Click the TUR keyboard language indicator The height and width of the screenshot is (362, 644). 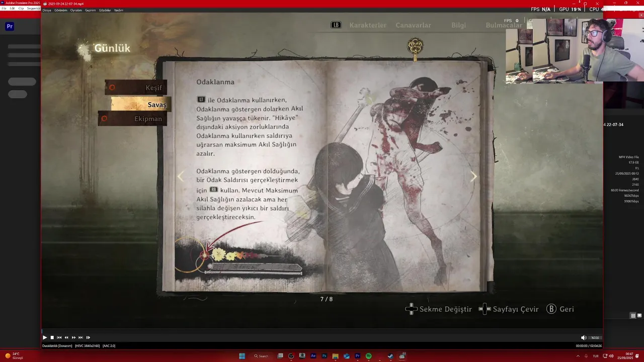596,356
